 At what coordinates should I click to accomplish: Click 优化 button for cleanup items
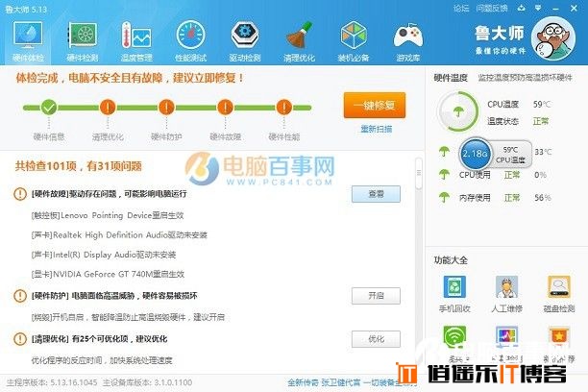pos(376,339)
